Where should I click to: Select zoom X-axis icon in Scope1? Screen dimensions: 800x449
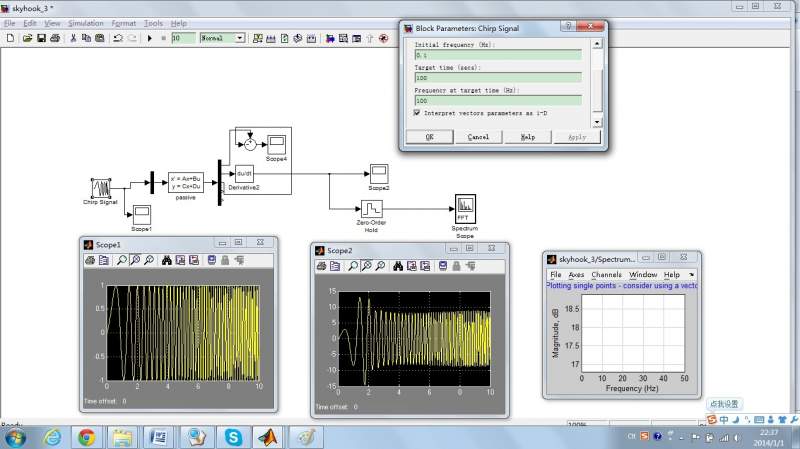(135, 260)
